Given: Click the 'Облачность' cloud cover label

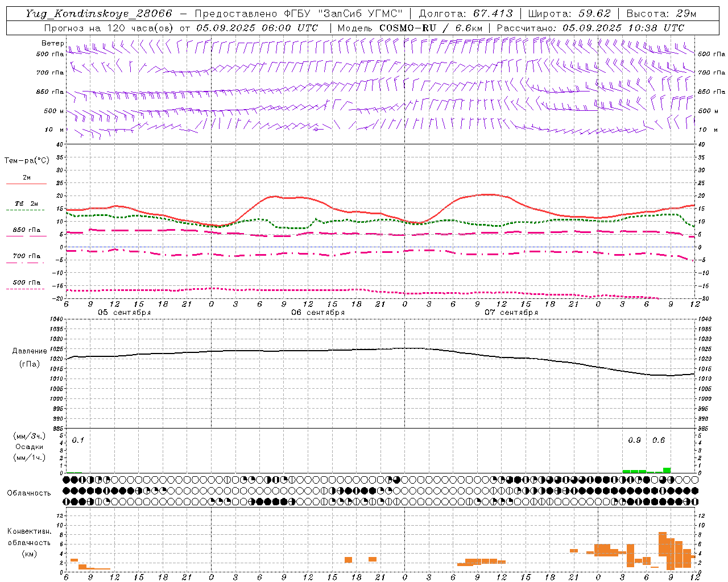Looking at the screenshot, I should click(x=29, y=493).
